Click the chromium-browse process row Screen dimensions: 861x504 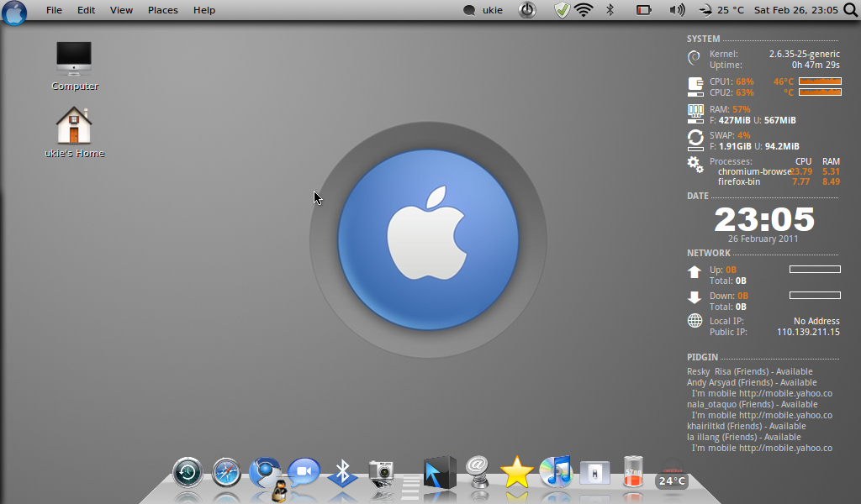779,171
